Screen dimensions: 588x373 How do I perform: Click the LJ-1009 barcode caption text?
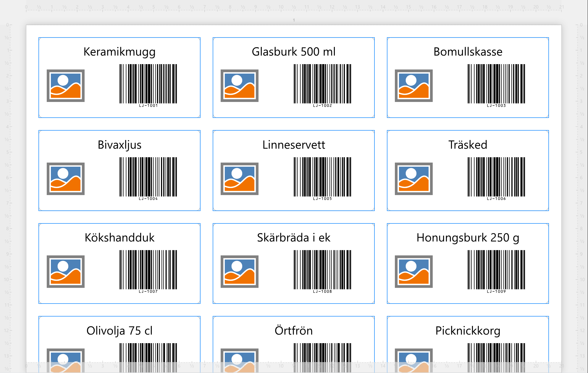point(496,291)
